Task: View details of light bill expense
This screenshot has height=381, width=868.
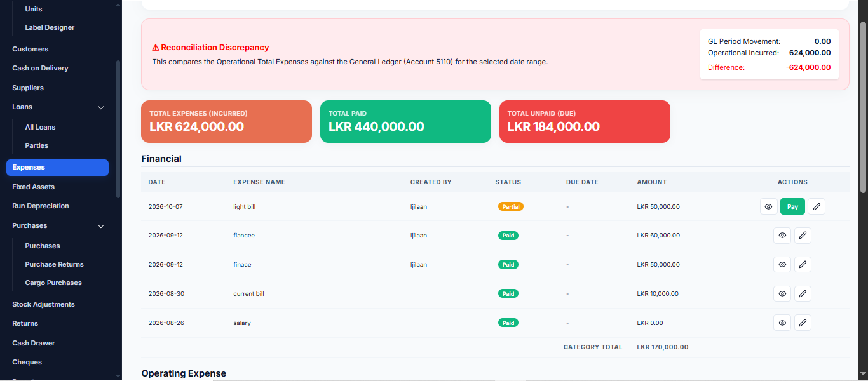Action: (x=769, y=206)
